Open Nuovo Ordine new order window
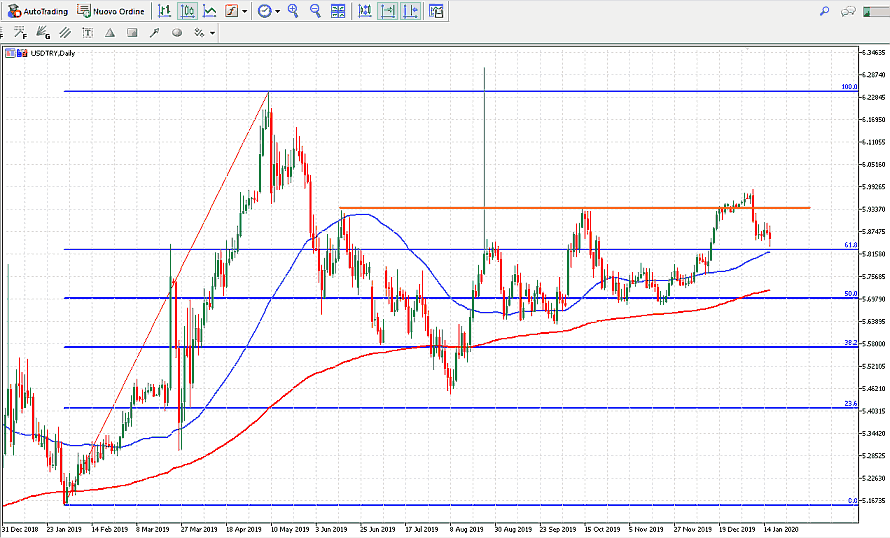 (111, 11)
